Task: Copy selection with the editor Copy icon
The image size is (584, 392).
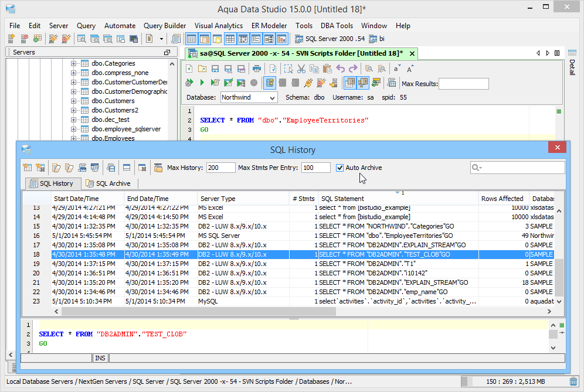Action: pyautogui.click(x=314, y=69)
